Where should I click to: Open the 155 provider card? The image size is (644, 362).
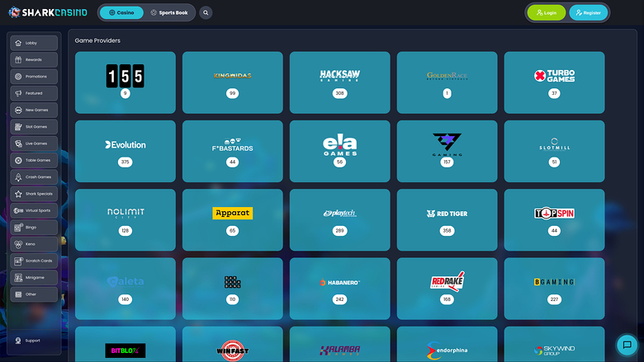click(125, 82)
